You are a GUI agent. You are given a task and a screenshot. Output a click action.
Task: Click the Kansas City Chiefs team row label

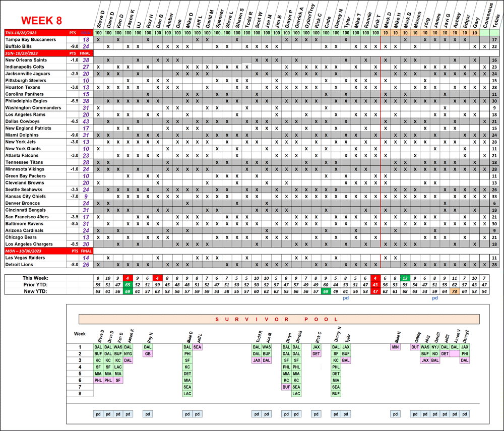(25, 196)
